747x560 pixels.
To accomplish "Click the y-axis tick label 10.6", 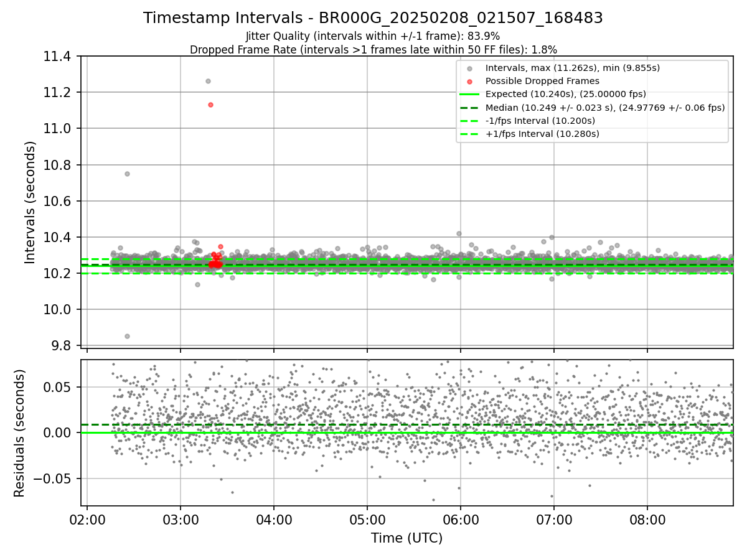I will pos(59,201).
